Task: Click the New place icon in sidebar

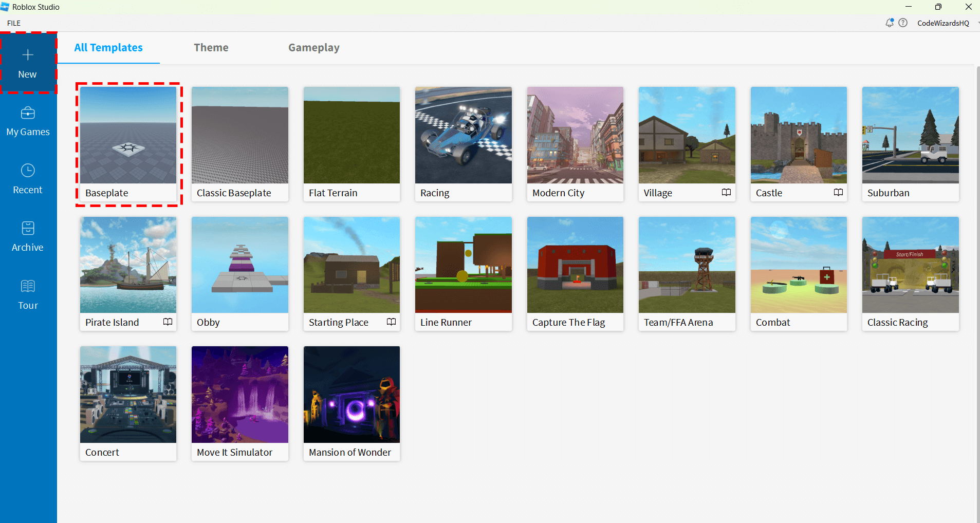Action: 28,62
